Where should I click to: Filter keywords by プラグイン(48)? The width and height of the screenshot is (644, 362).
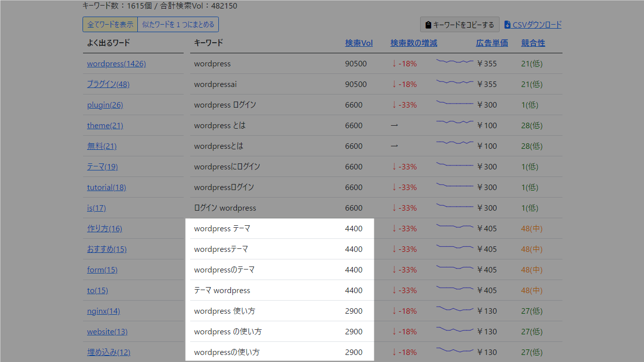[108, 84]
